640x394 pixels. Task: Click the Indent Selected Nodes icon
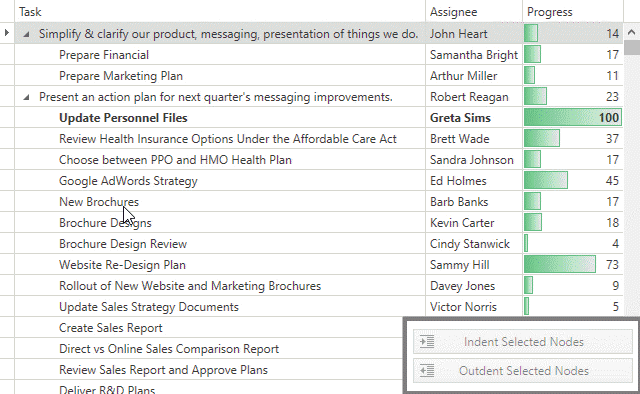coord(427,341)
